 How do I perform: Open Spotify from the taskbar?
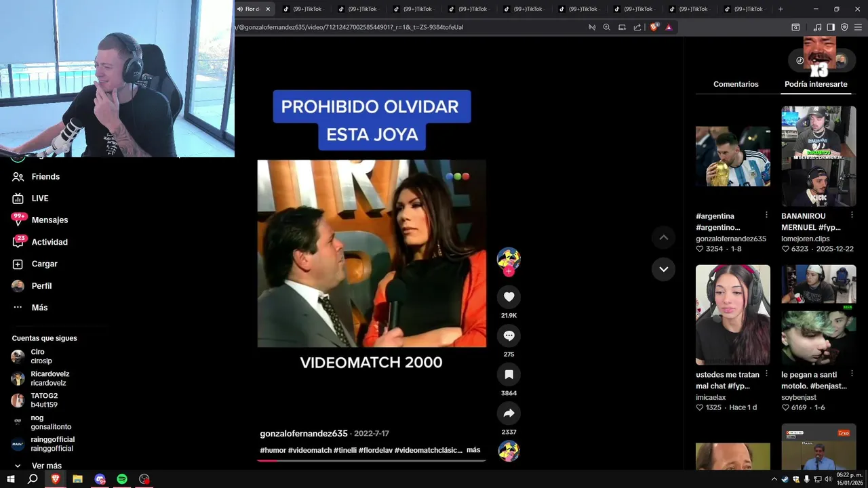pyautogui.click(x=122, y=479)
